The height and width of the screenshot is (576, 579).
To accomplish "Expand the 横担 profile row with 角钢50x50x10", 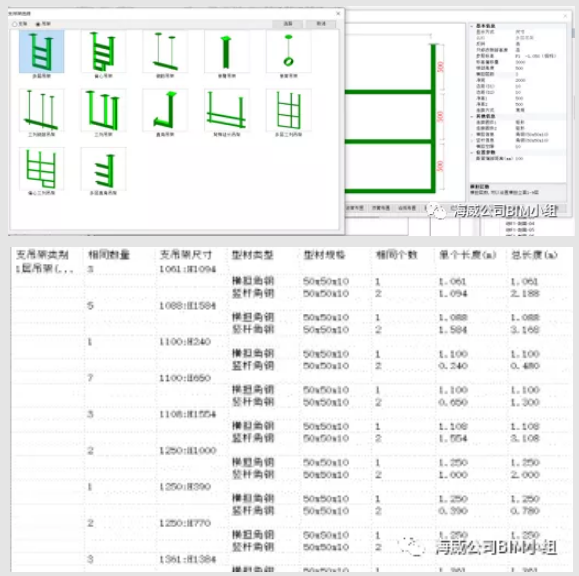I will coord(472,134).
